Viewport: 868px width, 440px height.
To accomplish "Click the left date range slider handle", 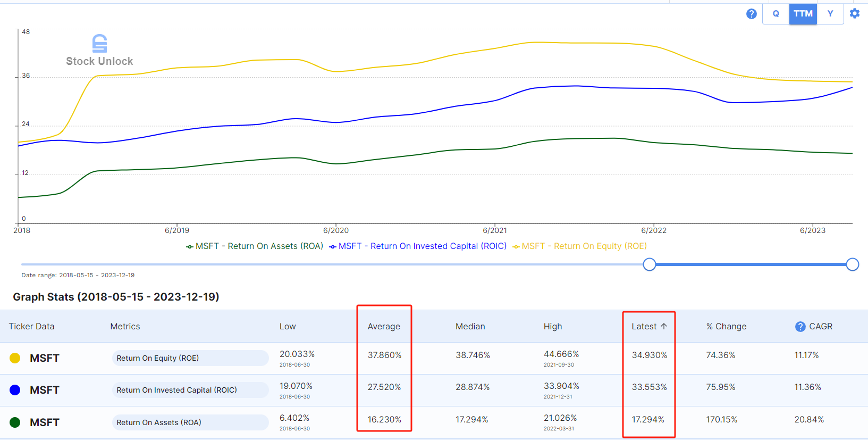I will [649, 264].
